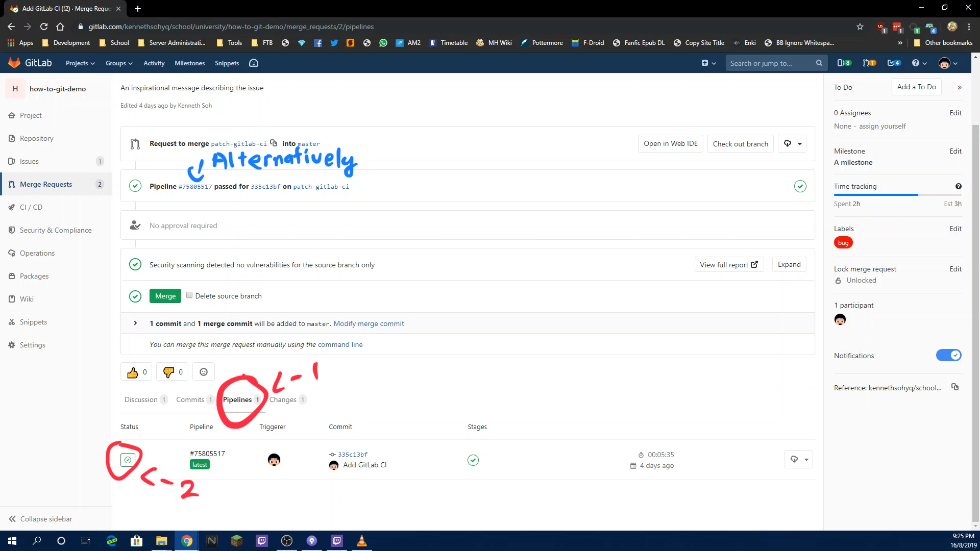
Task: Open the CI / CD sidebar section
Action: coord(32,207)
